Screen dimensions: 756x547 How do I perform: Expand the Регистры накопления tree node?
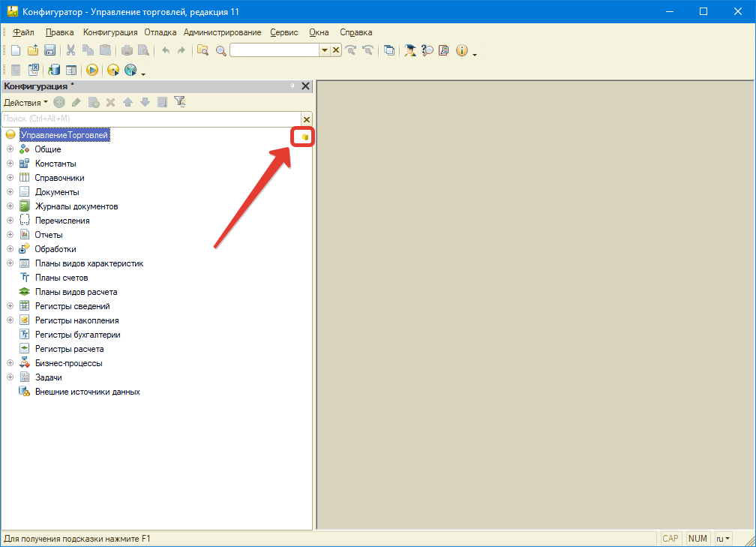10,320
